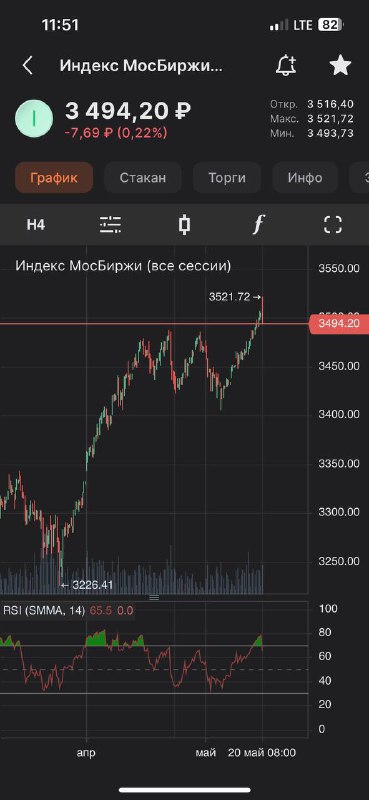Open indicators function icon

tap(259, 224)
